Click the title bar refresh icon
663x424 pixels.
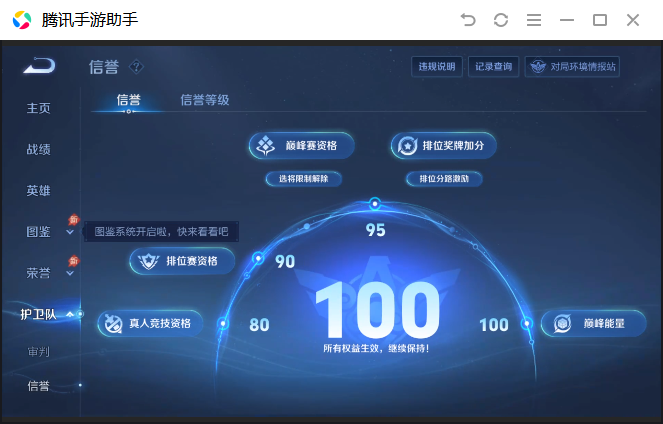tap(501, 20)
